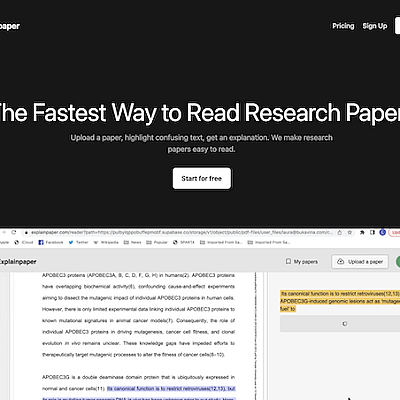Open My papers in the reader header
This screenshot has height=400, width=400.
click(x=302, y=262)
